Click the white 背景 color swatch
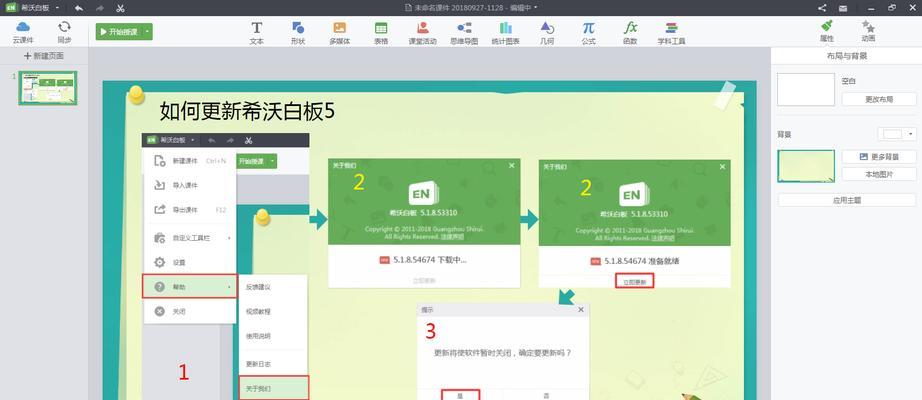Screen dimensions: 922x400 (892, 134)
